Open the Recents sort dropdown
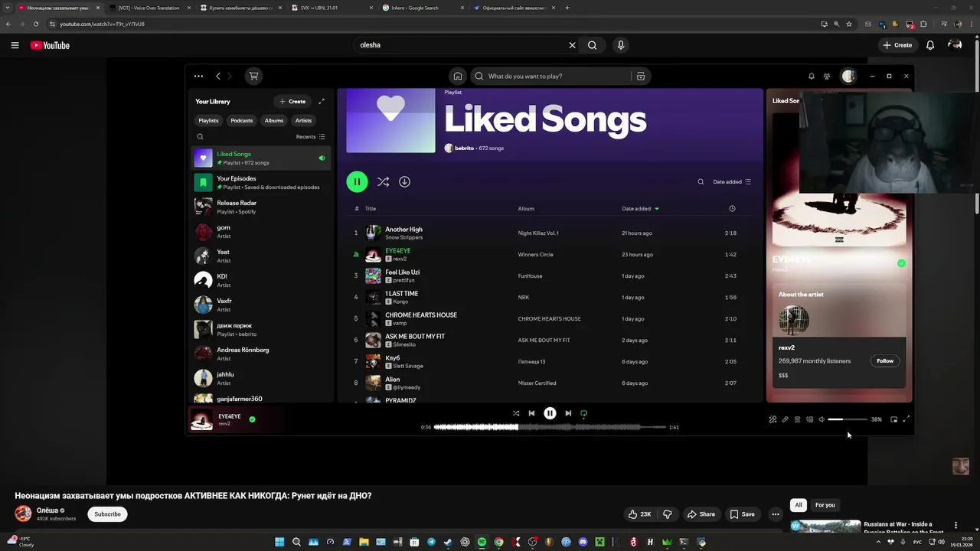The width and height of the screenshot is (980, 551). (310, 137)
